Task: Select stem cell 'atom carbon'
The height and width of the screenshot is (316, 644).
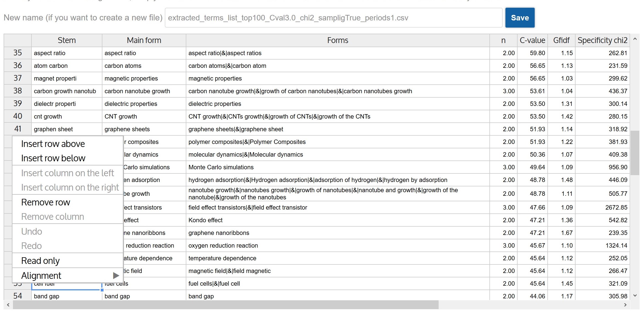Action: click(67, 66)
